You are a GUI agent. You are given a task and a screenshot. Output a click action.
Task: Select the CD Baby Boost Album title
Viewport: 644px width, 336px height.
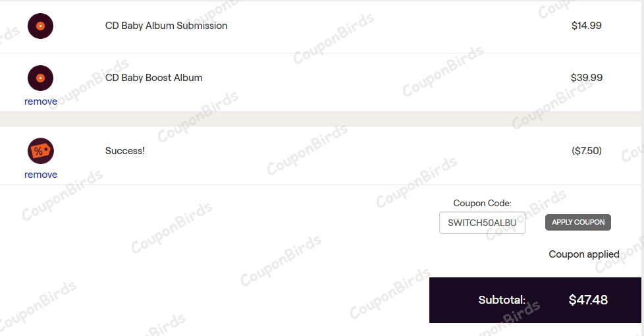pos(153,78)
